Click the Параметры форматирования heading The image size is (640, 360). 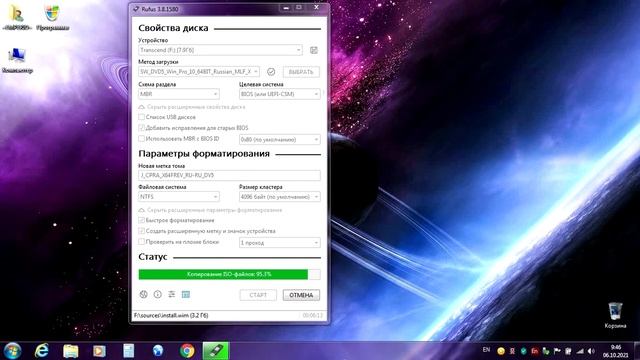204,154
